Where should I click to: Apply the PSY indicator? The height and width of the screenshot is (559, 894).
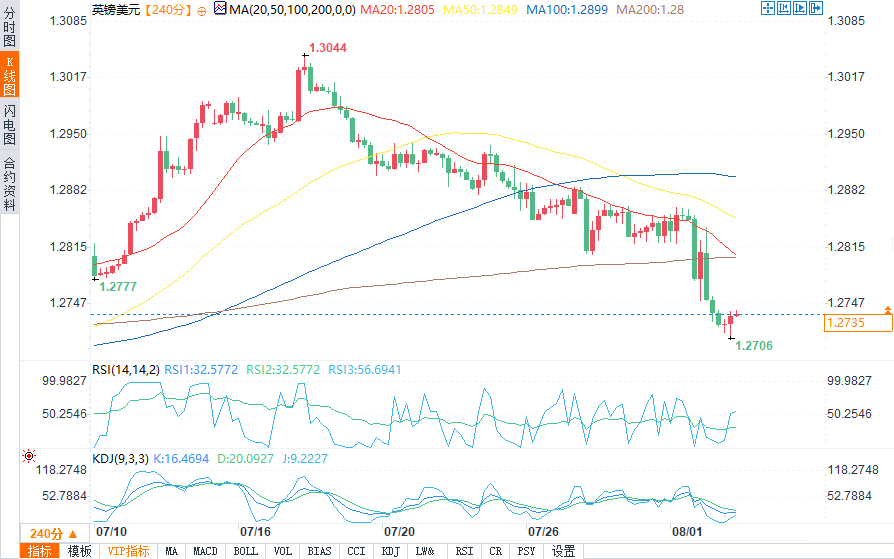pyautogui.click(x=526, y=551)
